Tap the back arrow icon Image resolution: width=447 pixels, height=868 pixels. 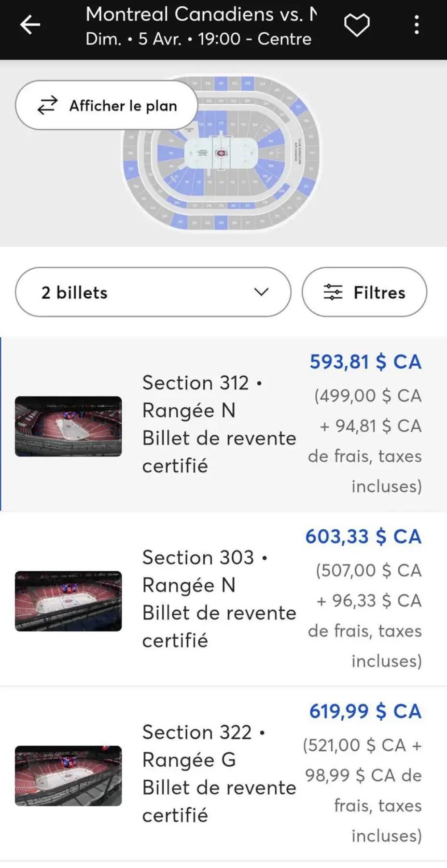30,25
